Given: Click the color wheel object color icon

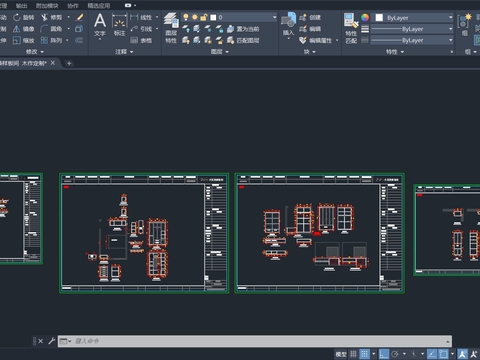Looking at the screenshot, I should (x=365, y=17).
